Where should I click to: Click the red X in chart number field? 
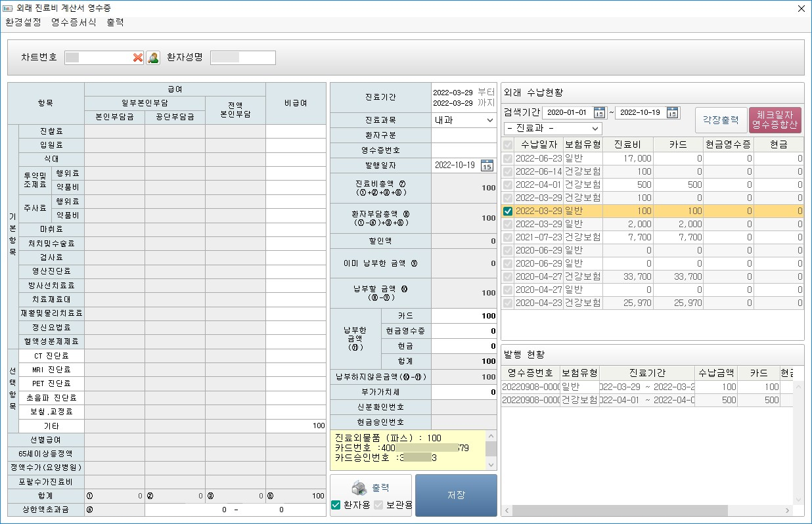(138, 58)
